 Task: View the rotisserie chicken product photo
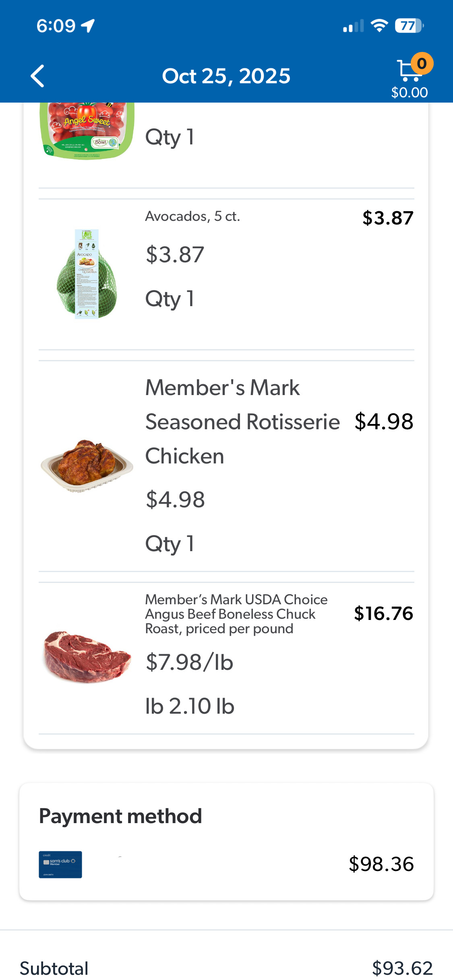pyautogui.click(x=87, y=465)
